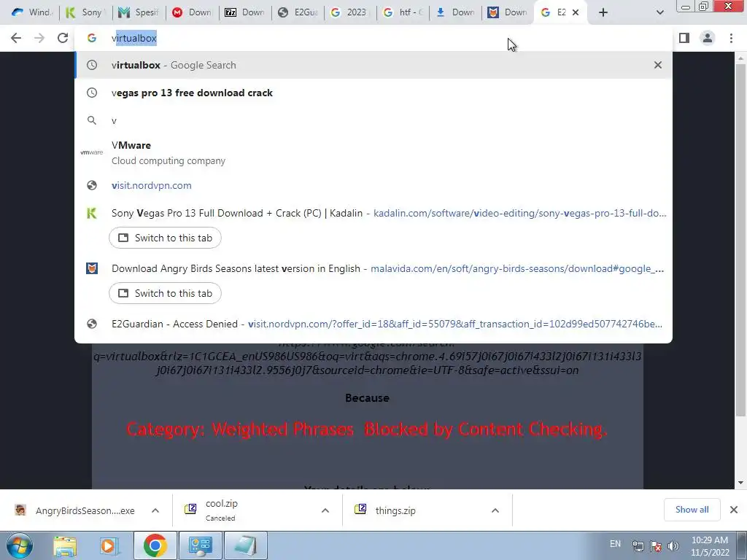Click the address bar containing virtualbox

[373, 38]
